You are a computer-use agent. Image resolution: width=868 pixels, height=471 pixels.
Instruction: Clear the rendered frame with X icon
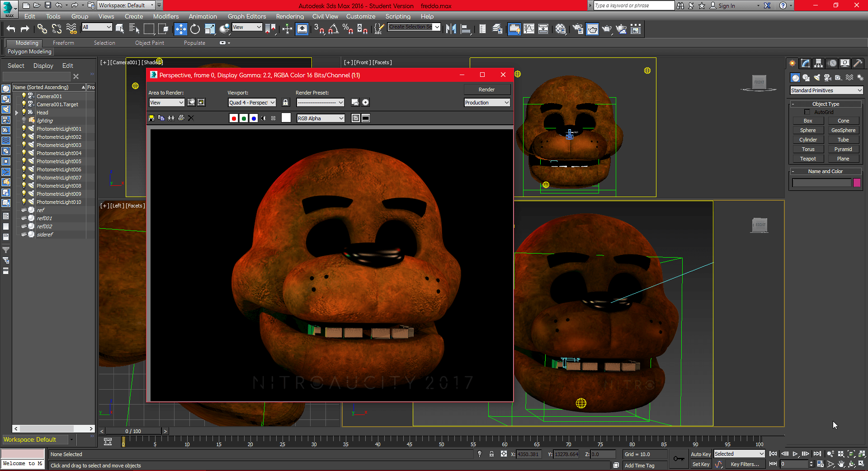[191, 118]
